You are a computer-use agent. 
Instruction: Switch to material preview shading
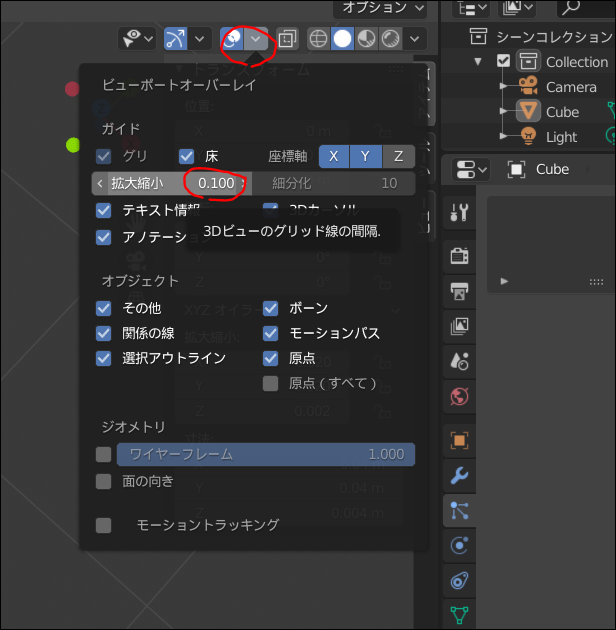pyautogui.click(x=366, y=39)
